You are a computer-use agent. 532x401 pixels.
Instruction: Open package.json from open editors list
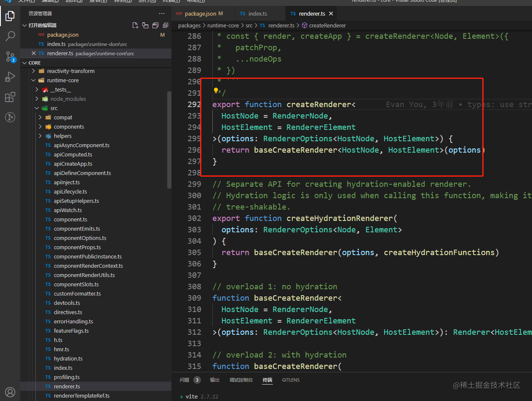pos(63,35)
